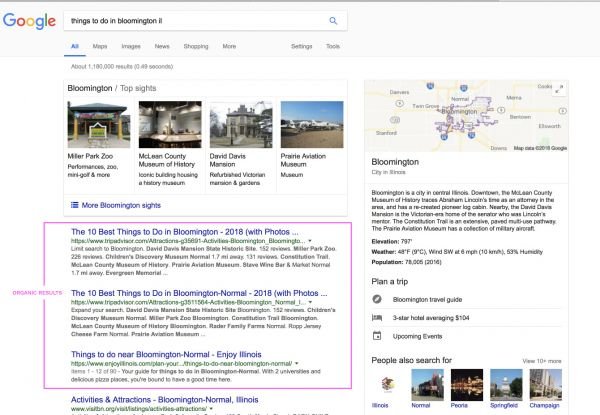Click the list icon beside More Bloomington sights
The height and width of the screenshot is (415, 600).
pos(74,205)
